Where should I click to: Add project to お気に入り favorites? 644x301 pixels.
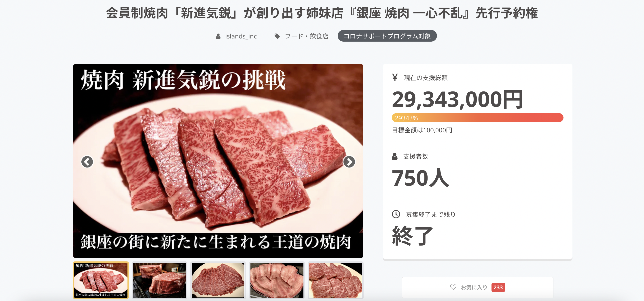477,288
